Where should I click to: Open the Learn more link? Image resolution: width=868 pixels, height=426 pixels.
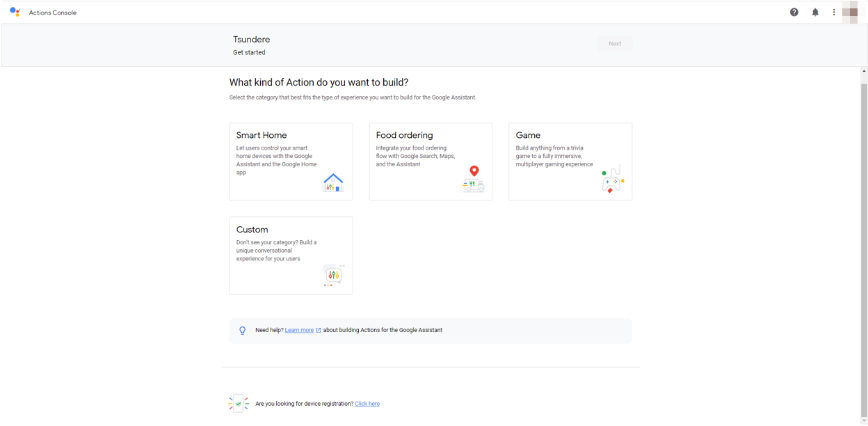click(299, 330)
